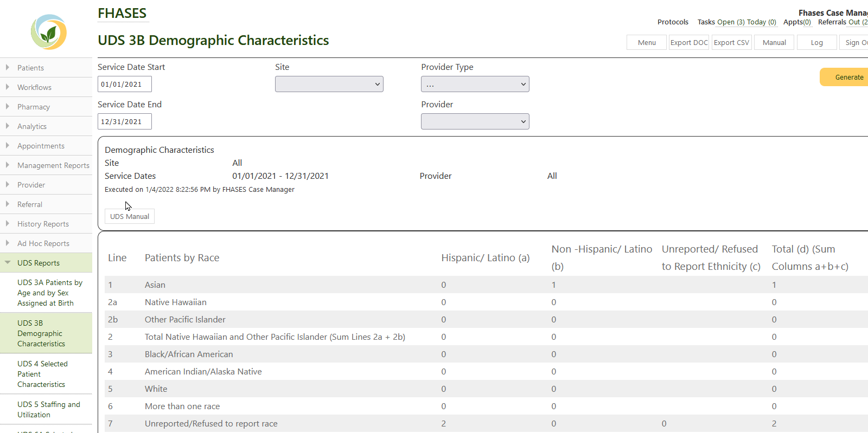Viewport: 868px width, 433px height.
Task: Open Referrals Out link
Action: coord(843,22)
